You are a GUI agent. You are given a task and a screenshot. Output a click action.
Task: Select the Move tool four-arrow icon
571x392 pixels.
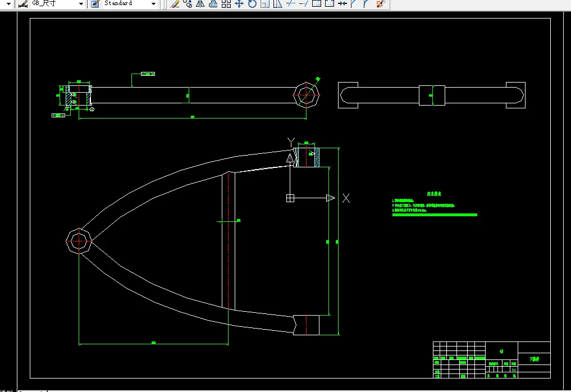click(x=239, y=3)
